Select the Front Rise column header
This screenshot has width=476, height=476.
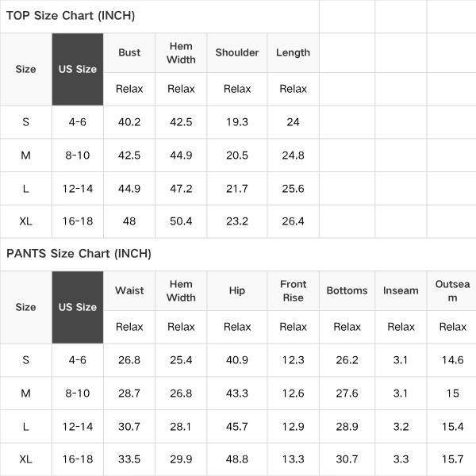coord(293,290)
